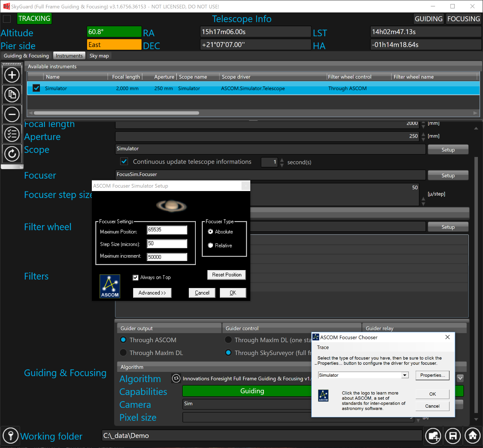Screen dimensions: 483x448
Task: Open the Trace menu in the Focuser Chooser
Action: pyautogui.click(x=323, y=347)
